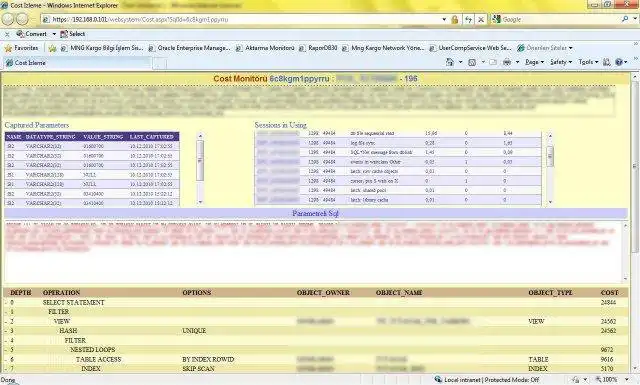
Task: Click the security lock icon in address bar
Action: [x=455, y=19]
